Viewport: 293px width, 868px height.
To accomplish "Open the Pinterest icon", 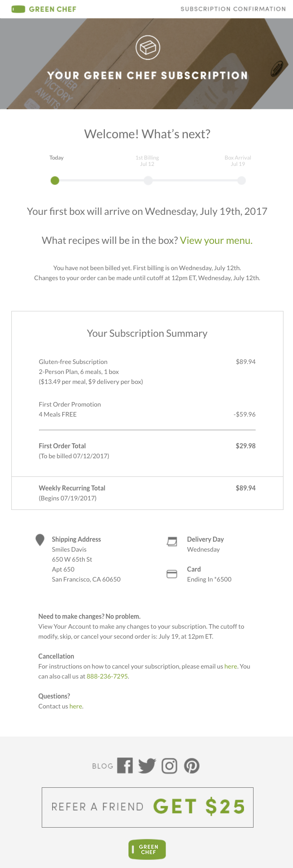I will (192, 766).
